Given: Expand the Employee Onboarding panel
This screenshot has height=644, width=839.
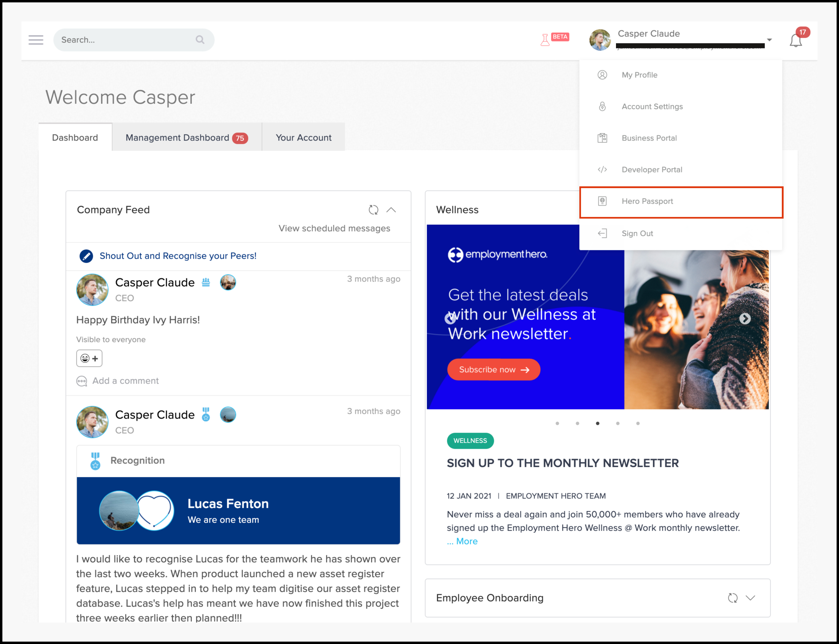Looking at the screenshot, I should tap(750, 598).
